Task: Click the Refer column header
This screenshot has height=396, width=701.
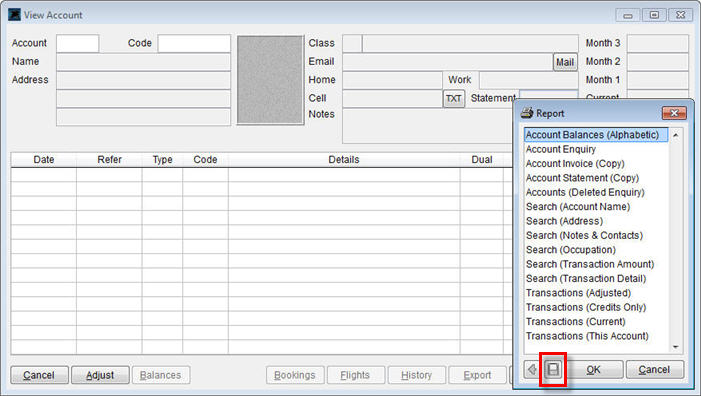Action: pos(109,160)
